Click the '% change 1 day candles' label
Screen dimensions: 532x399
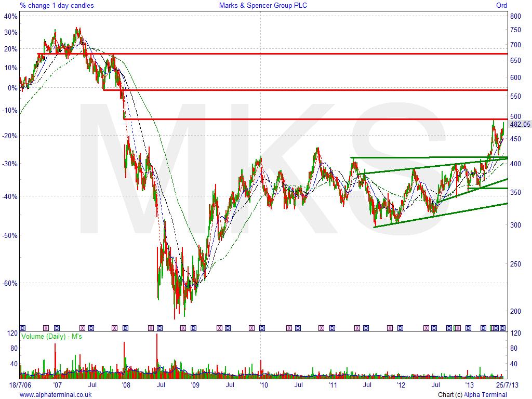coord(57,6)
